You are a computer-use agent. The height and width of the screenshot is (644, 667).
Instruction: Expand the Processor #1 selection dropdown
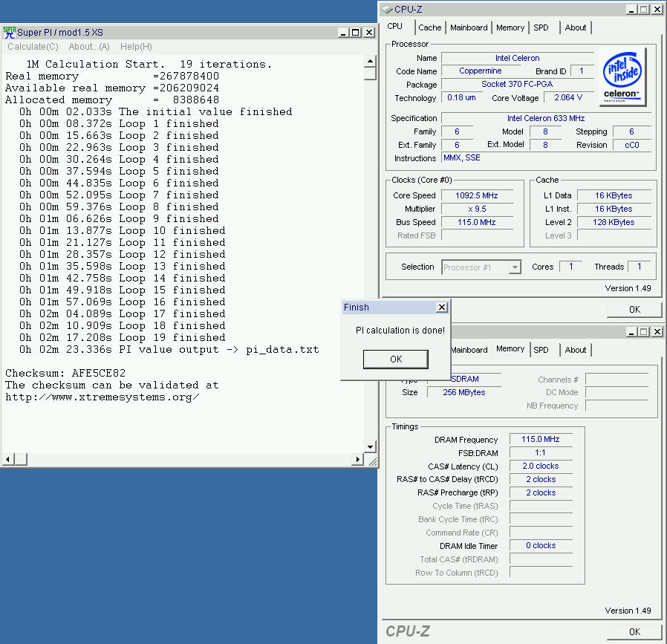click(x=515, y=267)
